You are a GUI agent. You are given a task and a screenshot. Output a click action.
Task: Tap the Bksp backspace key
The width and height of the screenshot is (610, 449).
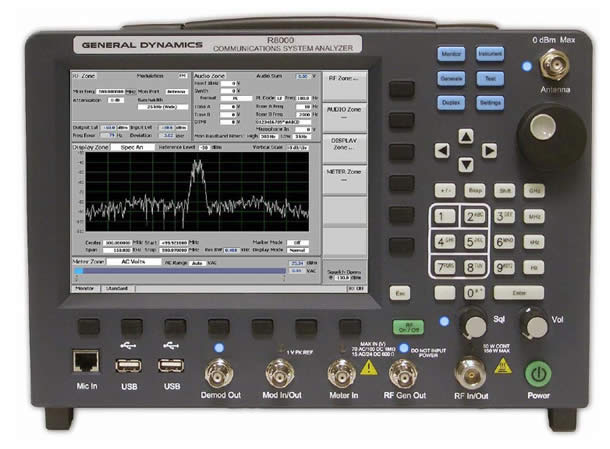coord(475,191)
